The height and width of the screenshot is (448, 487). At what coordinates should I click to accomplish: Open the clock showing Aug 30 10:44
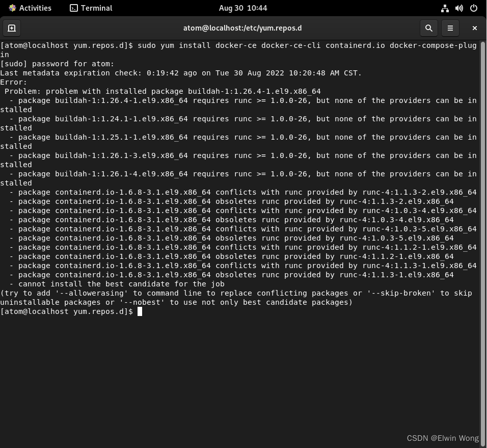243,8
